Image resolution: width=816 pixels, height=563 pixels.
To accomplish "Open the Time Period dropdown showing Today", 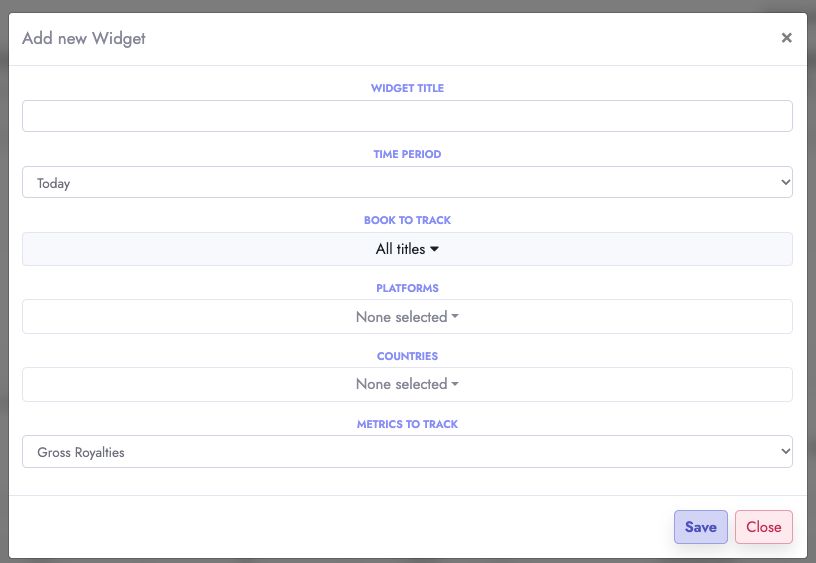I will click(x=407, y=182).
